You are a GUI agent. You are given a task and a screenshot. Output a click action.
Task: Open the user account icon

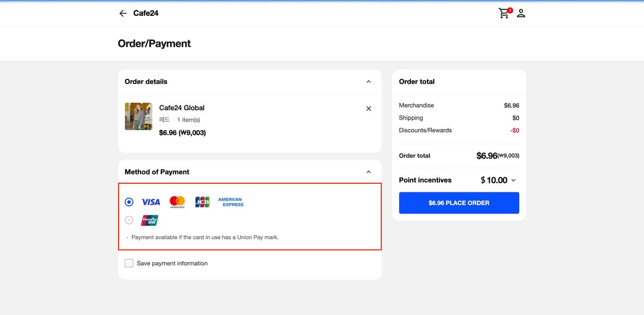521,13
